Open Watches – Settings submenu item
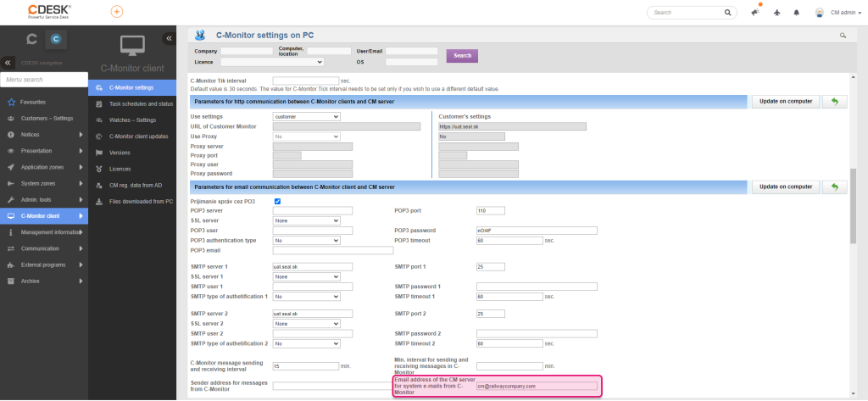Screen dimensions: 868x401 131,120
